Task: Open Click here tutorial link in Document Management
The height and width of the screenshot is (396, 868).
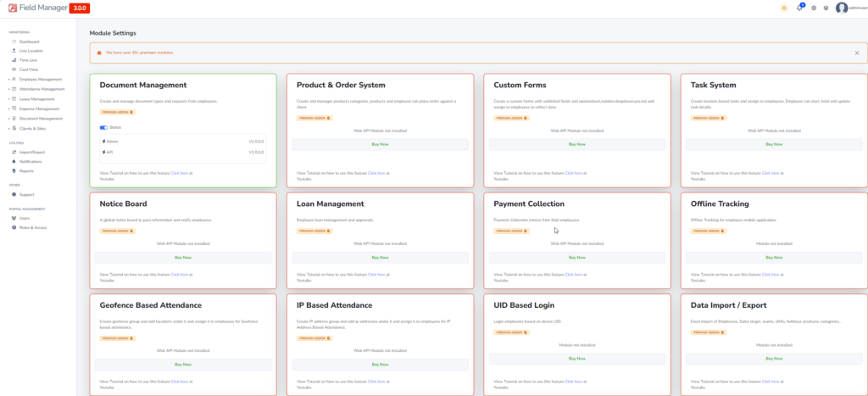Action: (x=180, y=173)
